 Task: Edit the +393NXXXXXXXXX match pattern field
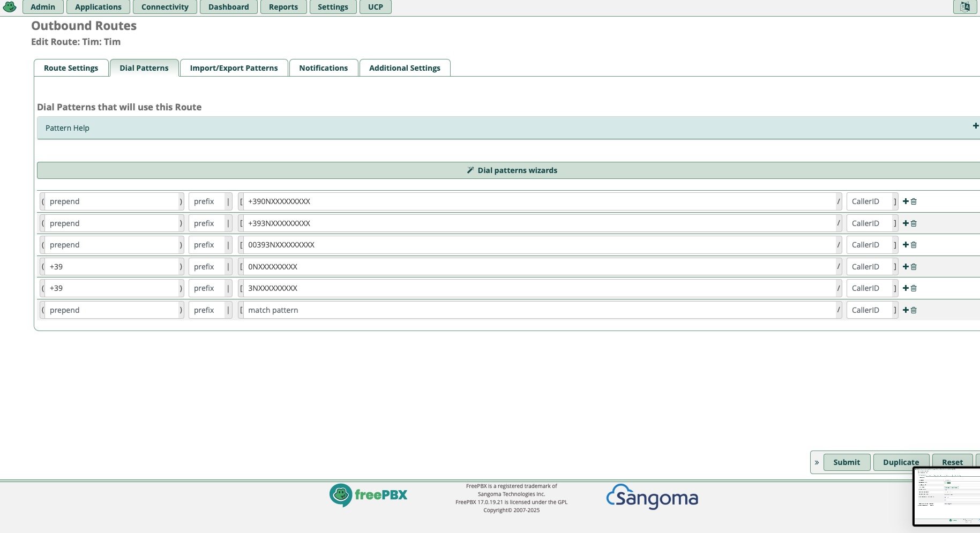click(540, 223)
